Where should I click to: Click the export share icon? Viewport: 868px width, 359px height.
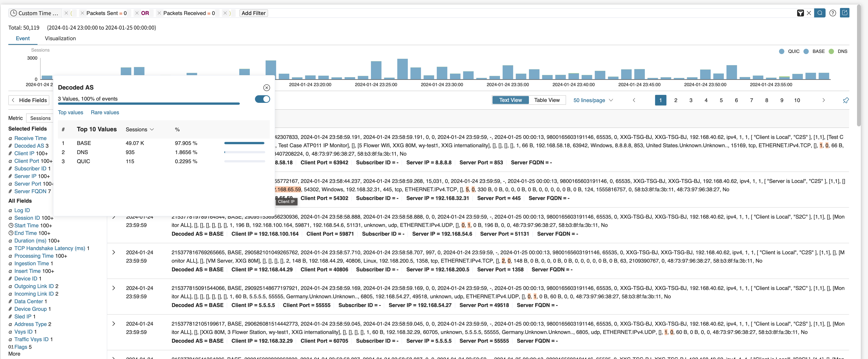(844, 13)
